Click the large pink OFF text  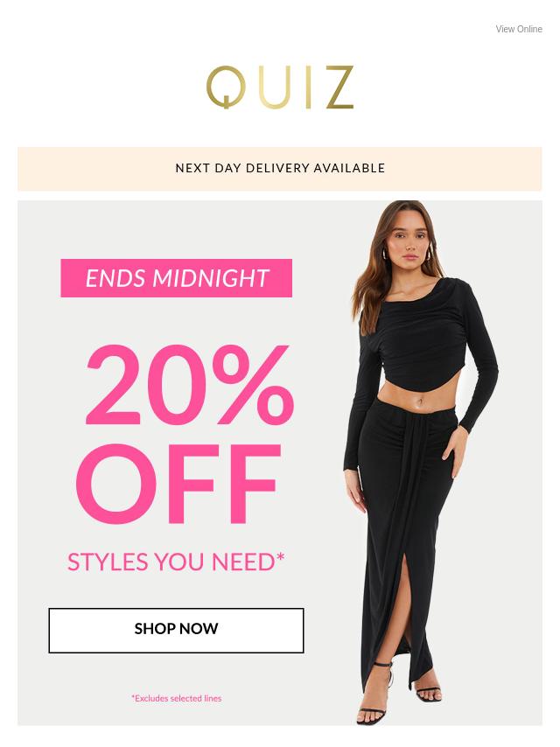(x=178, y=484)
